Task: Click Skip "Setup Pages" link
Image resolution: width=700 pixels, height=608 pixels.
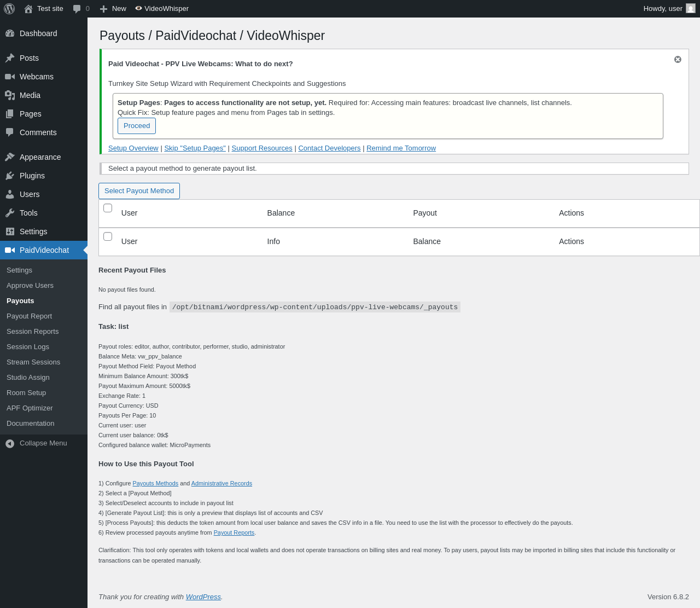Action: [x=195, y=148]
